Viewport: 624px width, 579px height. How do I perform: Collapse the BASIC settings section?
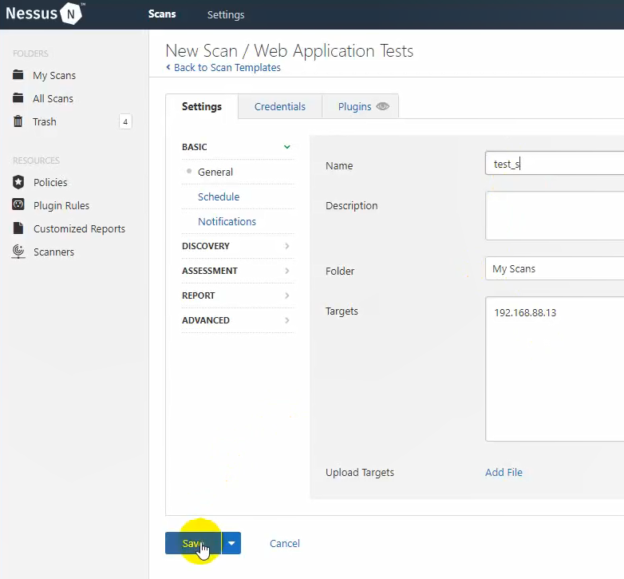point(287,147)
